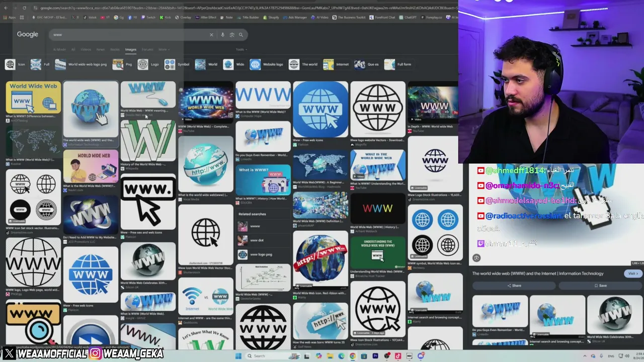Filter results by the Logo chip
Image resolution: width=644 pixels, height=362 pixels.
tap(149, 64)
